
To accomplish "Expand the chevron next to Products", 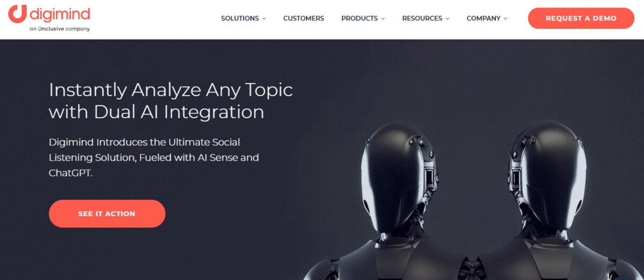I will coord(383,18).
